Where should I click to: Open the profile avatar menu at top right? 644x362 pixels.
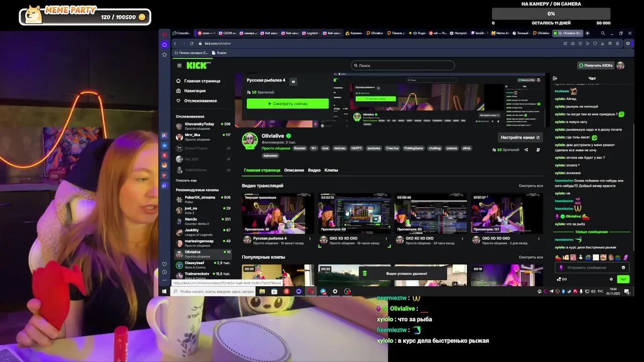(620, 65)
